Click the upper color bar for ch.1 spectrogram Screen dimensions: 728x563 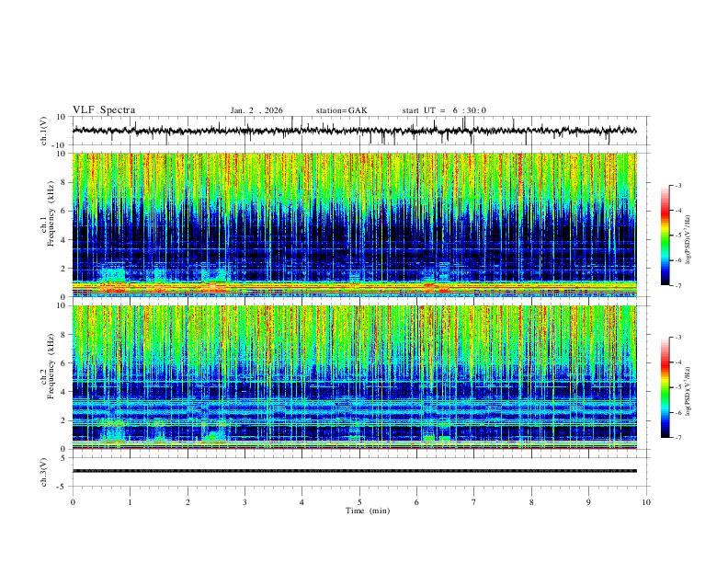tap(665, 236)
